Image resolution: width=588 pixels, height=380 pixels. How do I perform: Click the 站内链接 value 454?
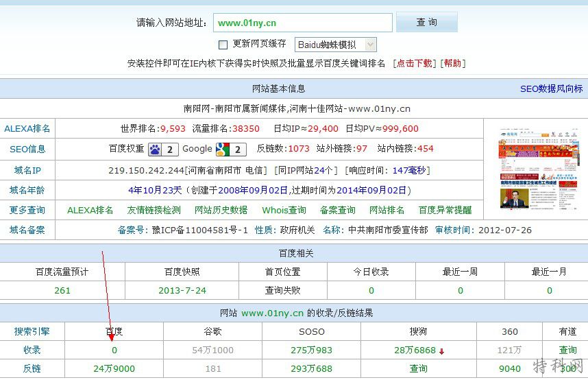[426, 149]
